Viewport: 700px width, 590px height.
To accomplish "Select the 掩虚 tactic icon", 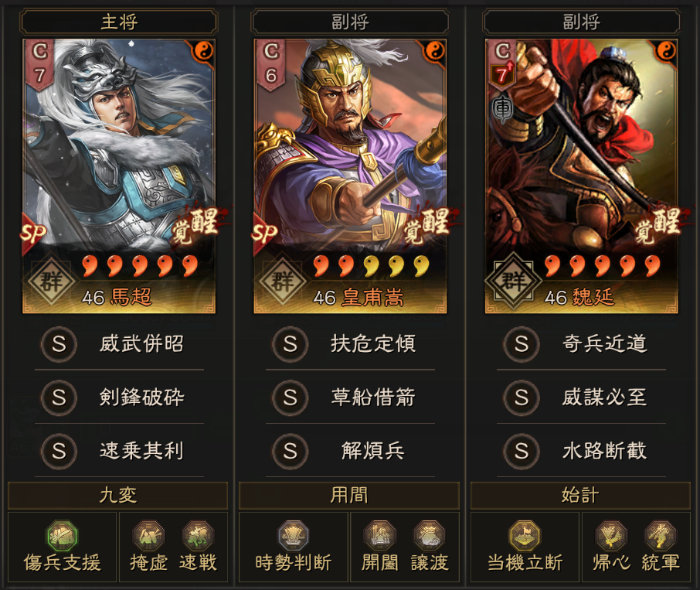I will click(148, 535).
